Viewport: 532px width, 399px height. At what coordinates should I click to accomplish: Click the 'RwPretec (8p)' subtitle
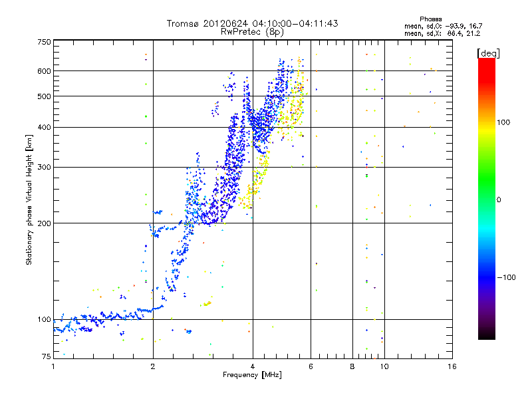pos(252,32)
